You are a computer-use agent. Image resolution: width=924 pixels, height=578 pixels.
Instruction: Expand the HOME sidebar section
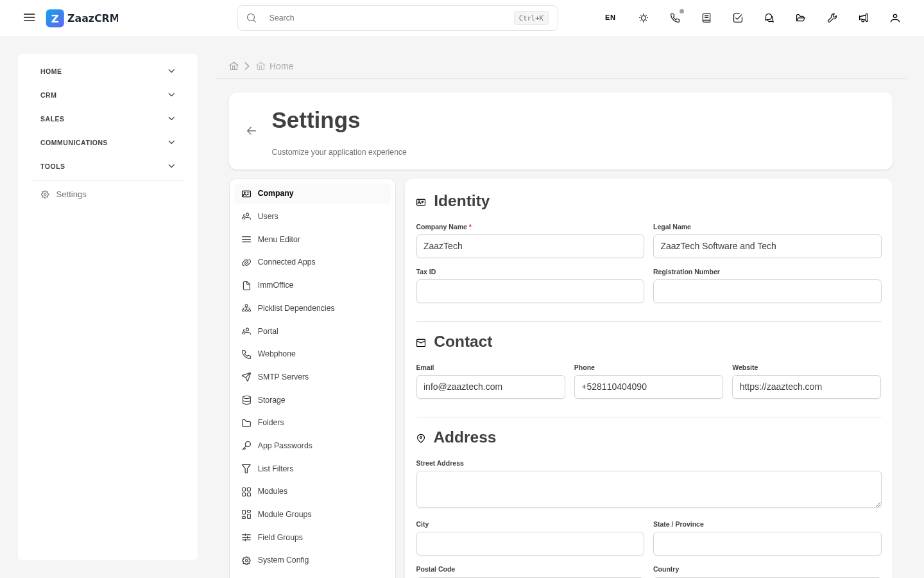(108, 71)
